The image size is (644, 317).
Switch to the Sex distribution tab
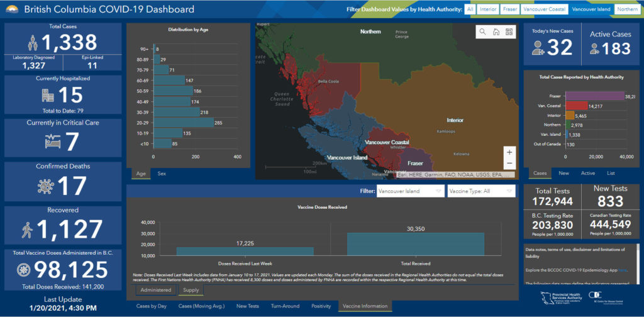tap(162, 173)
